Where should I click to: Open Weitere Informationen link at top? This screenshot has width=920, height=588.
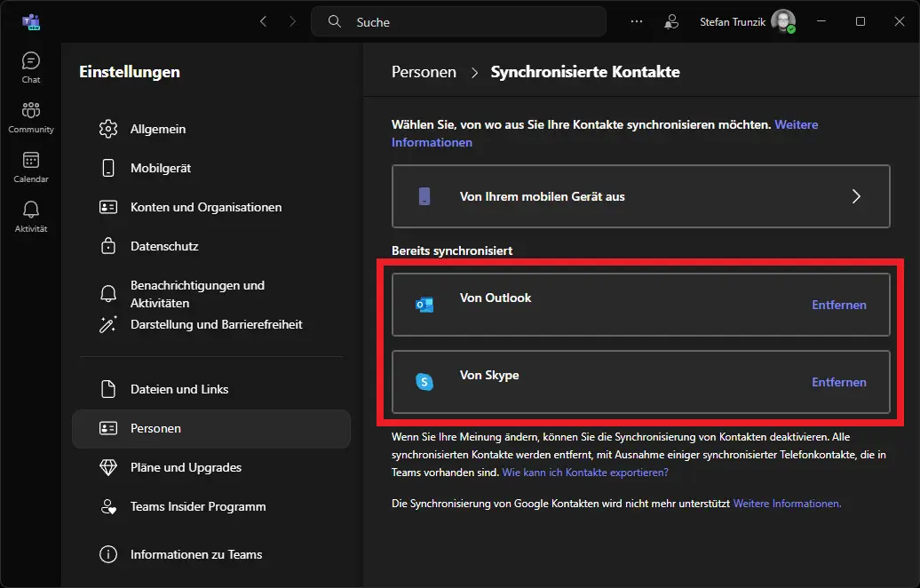tap(797, 124)
